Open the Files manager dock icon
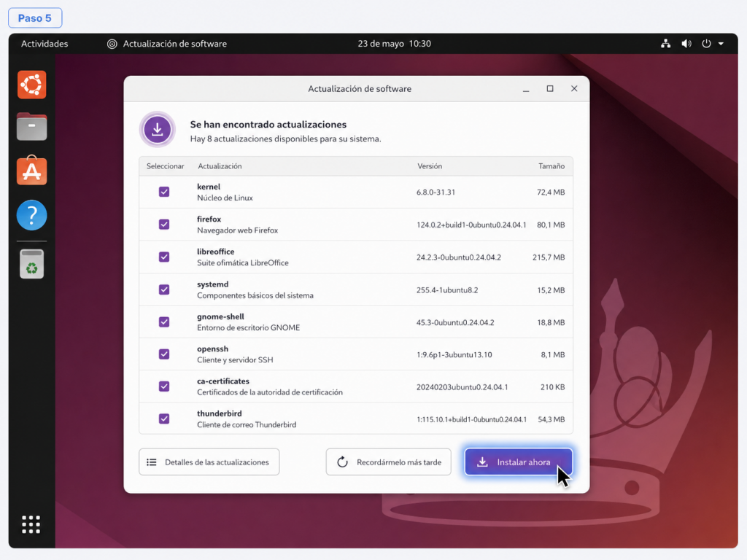This screenshot has width=747, height=560. click(x=32, y=127)
